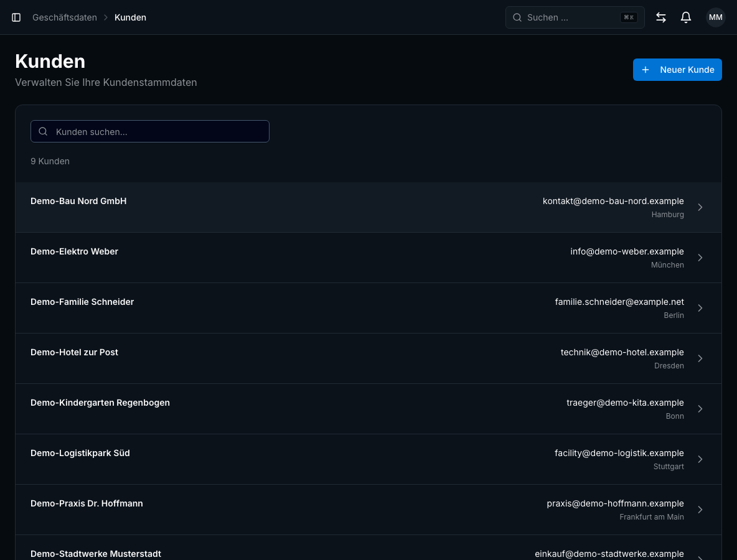Open the Demo-Kindergarten Regenbogen customer

point(368,409)
